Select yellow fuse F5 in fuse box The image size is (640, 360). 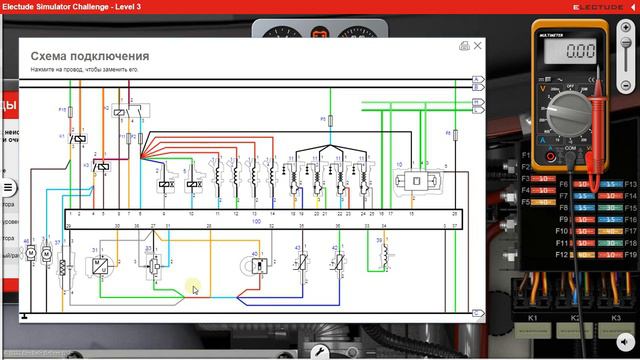tap(543, 202)
